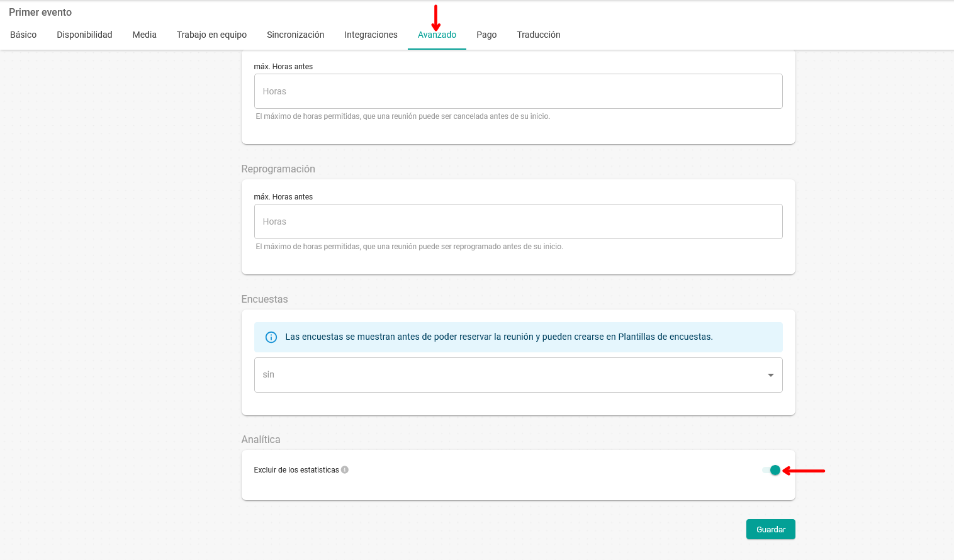The width and height of the screenshot is (954, 560).
Task: Switch to the Pago tab
Action: coord(486,35)
